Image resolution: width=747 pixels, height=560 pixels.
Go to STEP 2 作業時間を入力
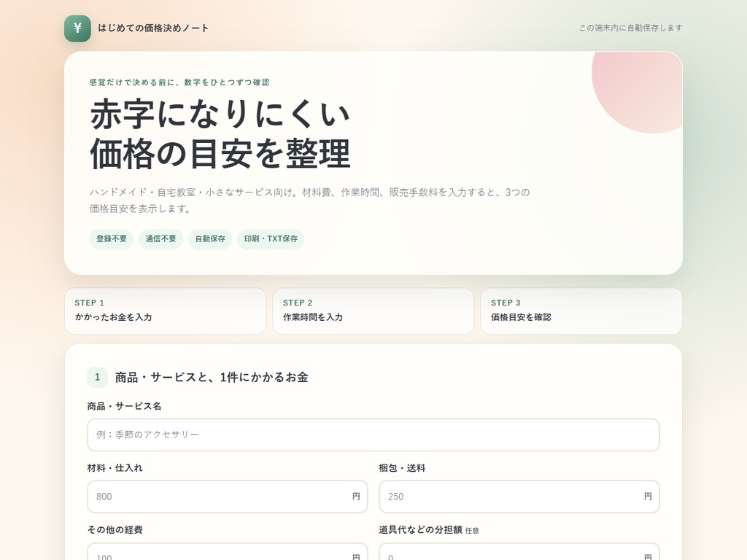tap(373, 311)
